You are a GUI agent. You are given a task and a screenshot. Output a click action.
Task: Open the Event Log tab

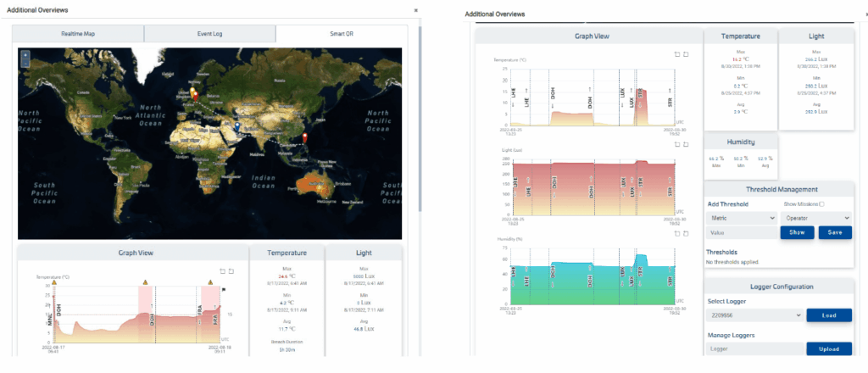point(209,34)
